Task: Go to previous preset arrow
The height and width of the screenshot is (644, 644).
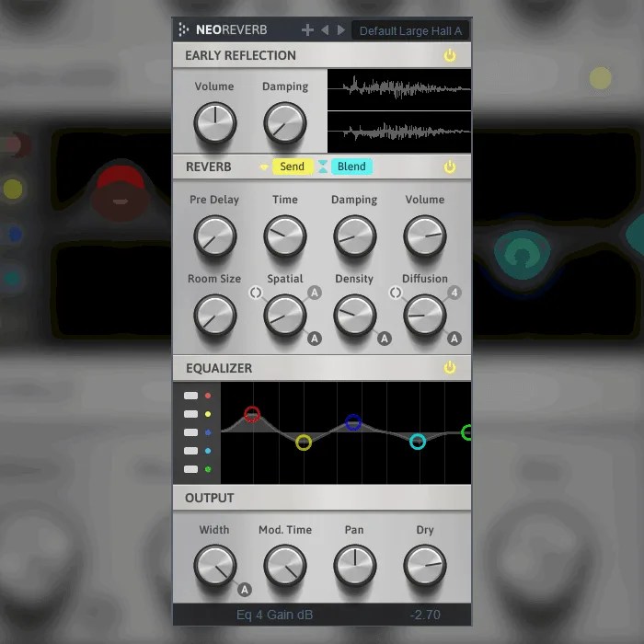Action: point(325,30)
